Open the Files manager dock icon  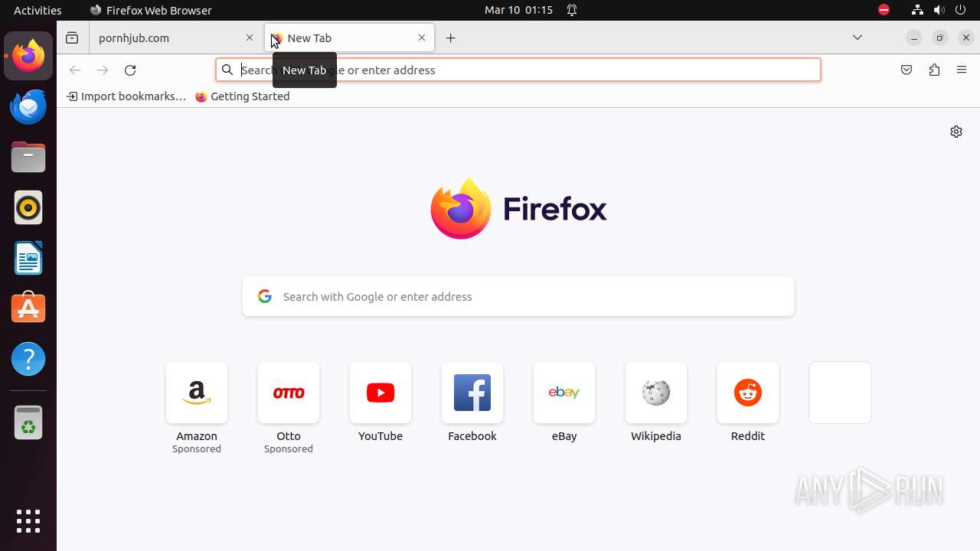click(x=28, y=157)
